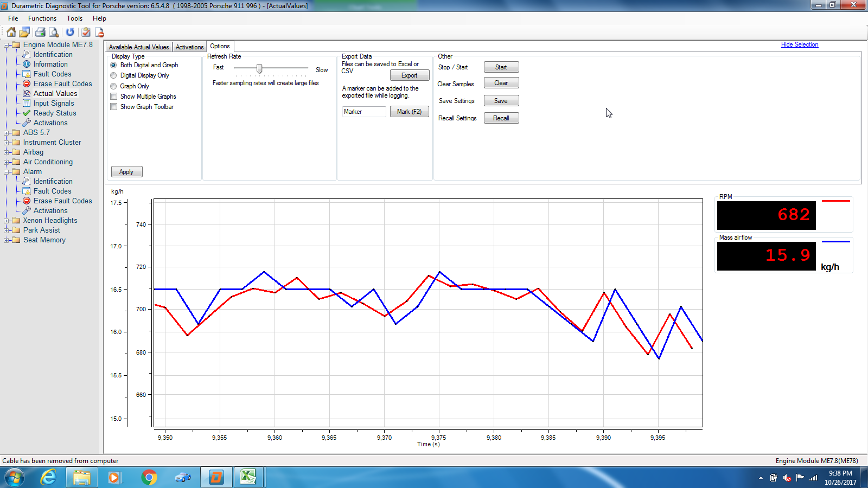
Task: Click the Refresh Rate slider thumb
Action: [259, 68]
